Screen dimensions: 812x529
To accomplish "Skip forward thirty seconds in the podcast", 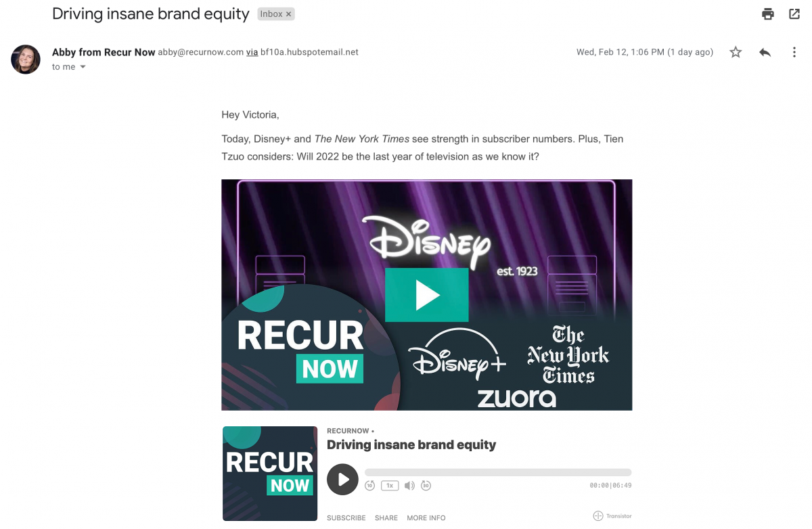I will pos(426,485).
